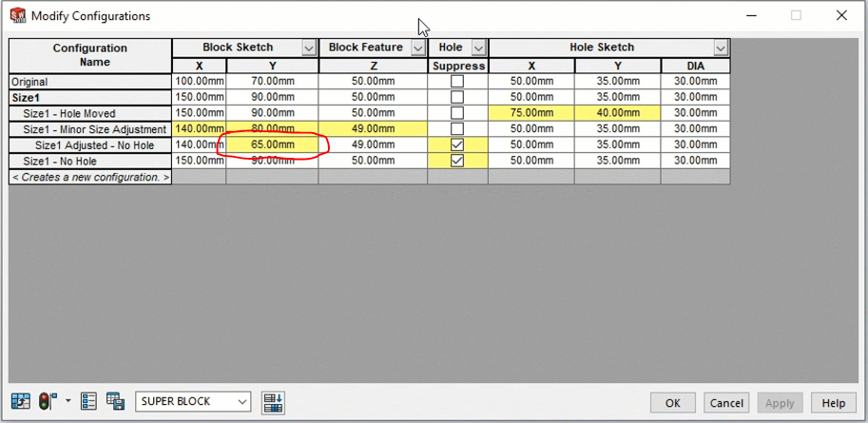868x423 pixels.
Task: Click the Apply button
Action: pyautogui.click(x=780, y=403)
